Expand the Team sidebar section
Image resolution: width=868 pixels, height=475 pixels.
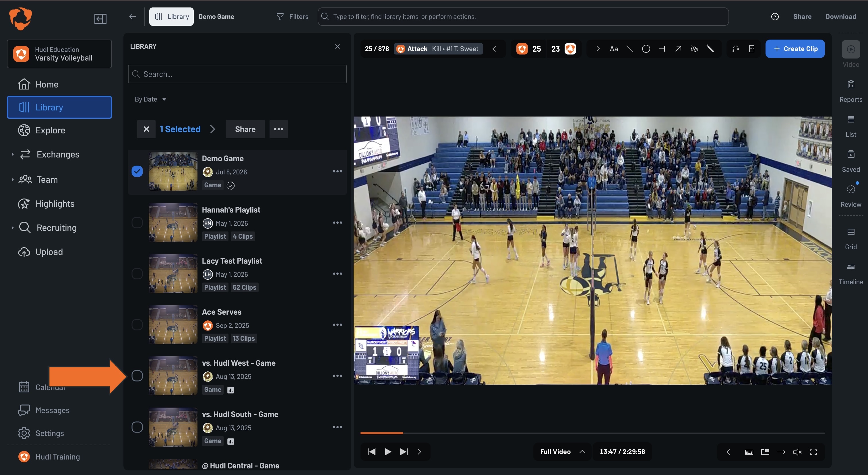12,180
